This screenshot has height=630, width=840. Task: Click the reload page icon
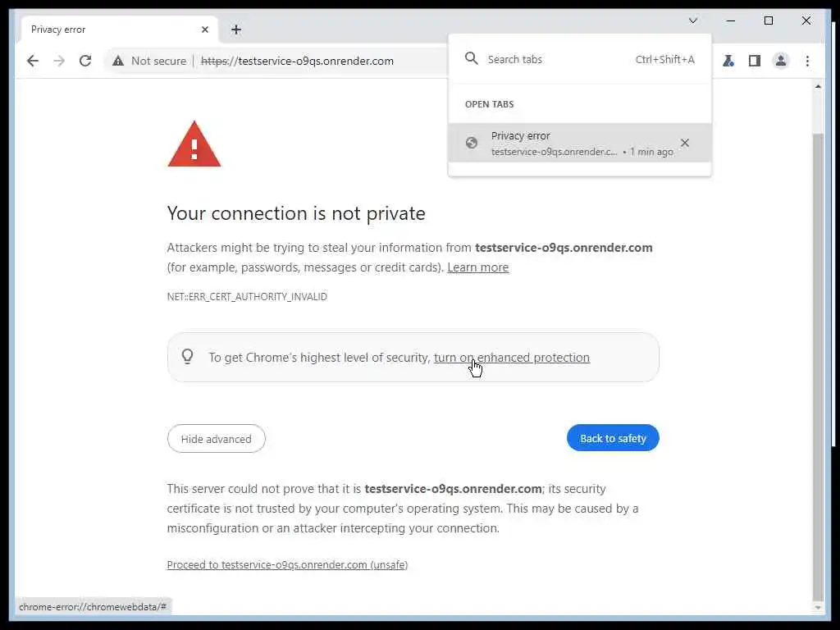[x=85, y=61]
